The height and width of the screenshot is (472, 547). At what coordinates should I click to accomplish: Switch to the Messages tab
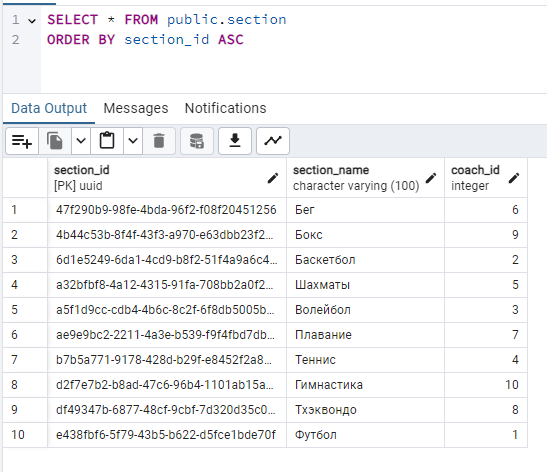[x=136, y=108]
